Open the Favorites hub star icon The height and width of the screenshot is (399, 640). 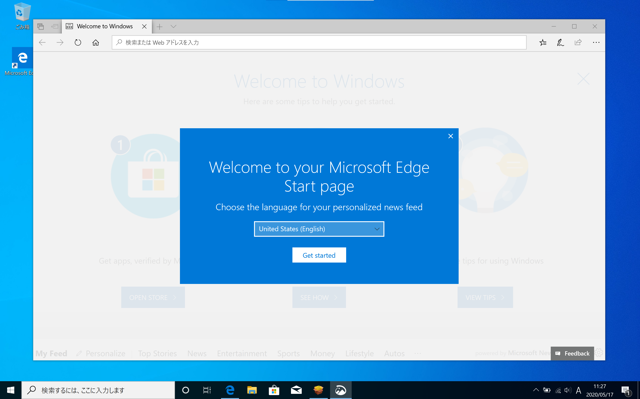pos(542,42)
